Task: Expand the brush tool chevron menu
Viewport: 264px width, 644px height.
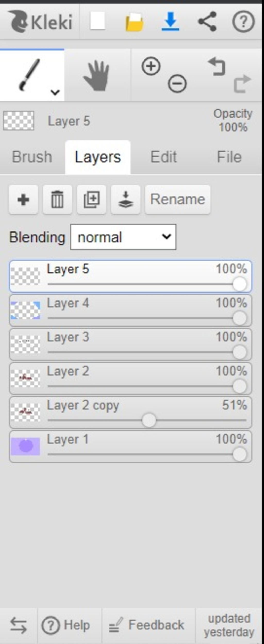Action: 55,92
